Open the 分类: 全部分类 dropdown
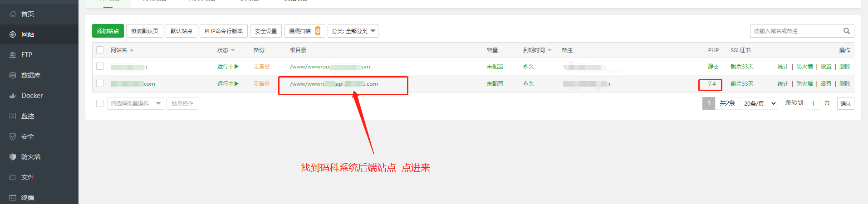This screenshot has width=868, height=204. [x=353, y=31]
